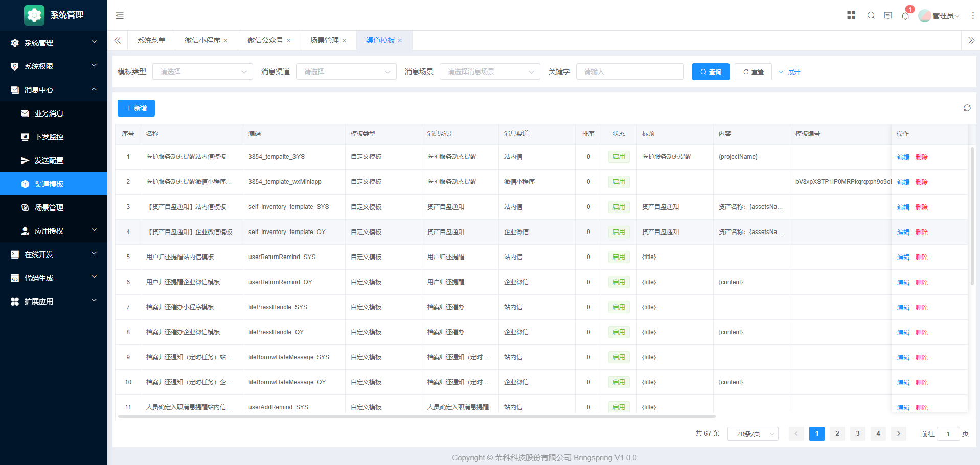Open the message comment icon in header
The width and height of the screenshot is (980, 465).
888,15
